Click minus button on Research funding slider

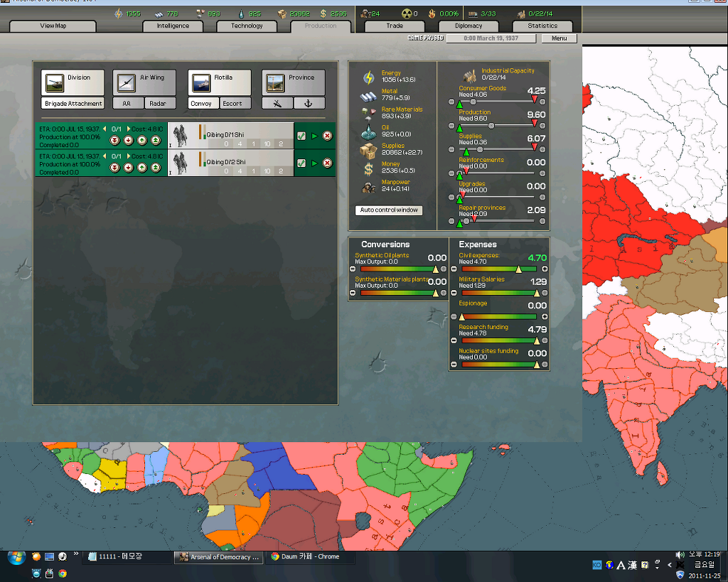(x=454, y=340)
